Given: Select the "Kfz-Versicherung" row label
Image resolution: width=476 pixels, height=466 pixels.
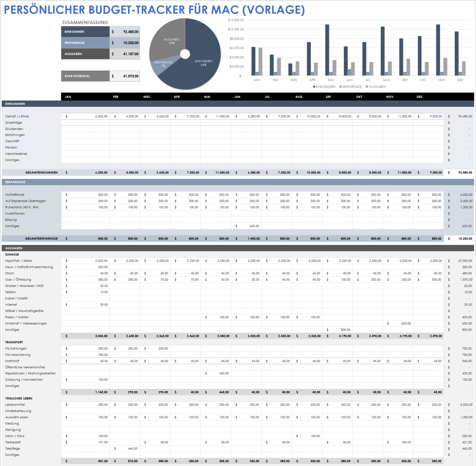Looking at the screenshot, I should coord(18,355).
